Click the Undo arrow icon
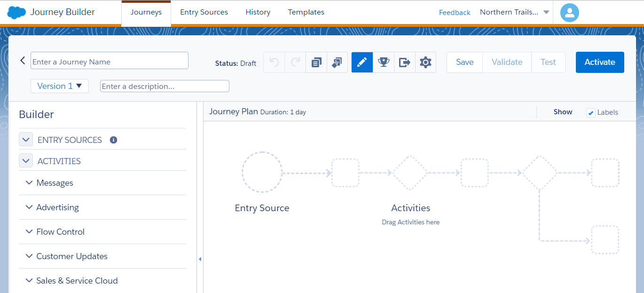 coord(274,62)
